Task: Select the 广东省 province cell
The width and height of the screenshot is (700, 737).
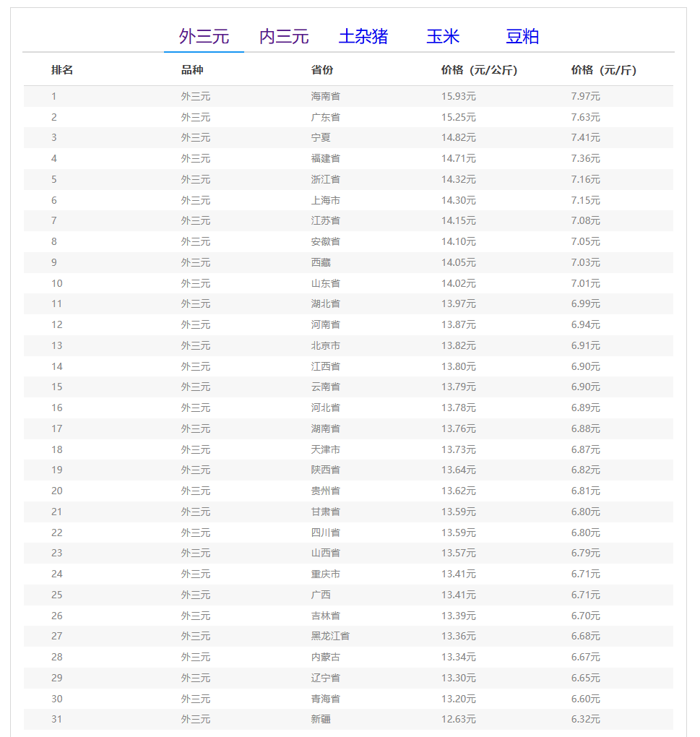Action: (x=325, y=117)
